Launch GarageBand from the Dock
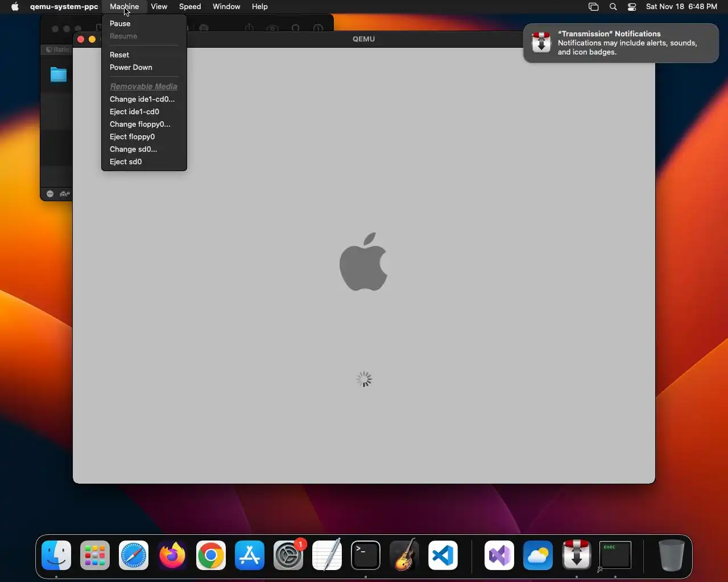 pyautogui.click(x=404, y=555)
